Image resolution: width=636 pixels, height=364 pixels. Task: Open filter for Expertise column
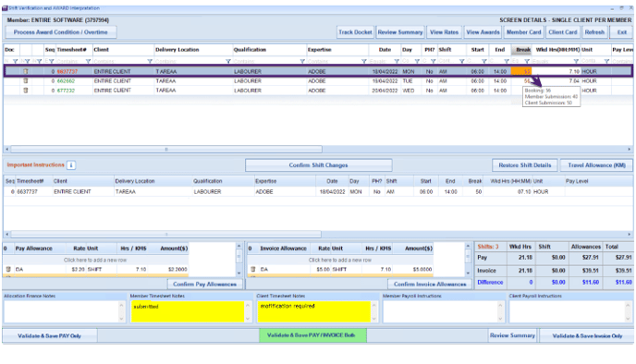click(x=364, y=61)
